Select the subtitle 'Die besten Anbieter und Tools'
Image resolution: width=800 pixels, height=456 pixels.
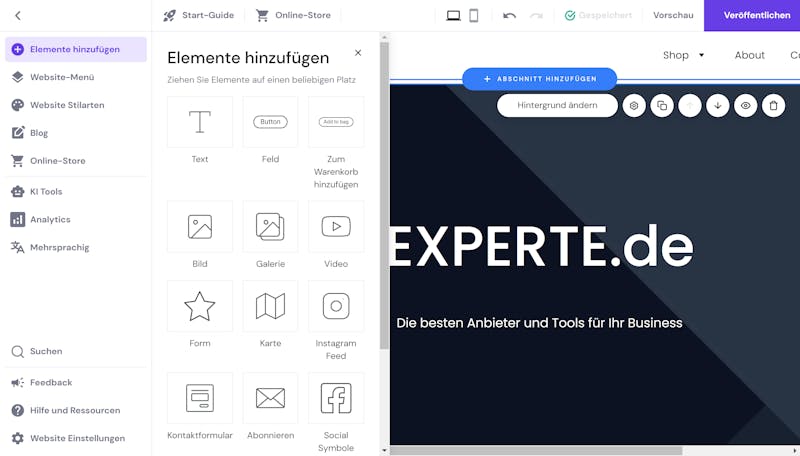(x=539, y=323)
